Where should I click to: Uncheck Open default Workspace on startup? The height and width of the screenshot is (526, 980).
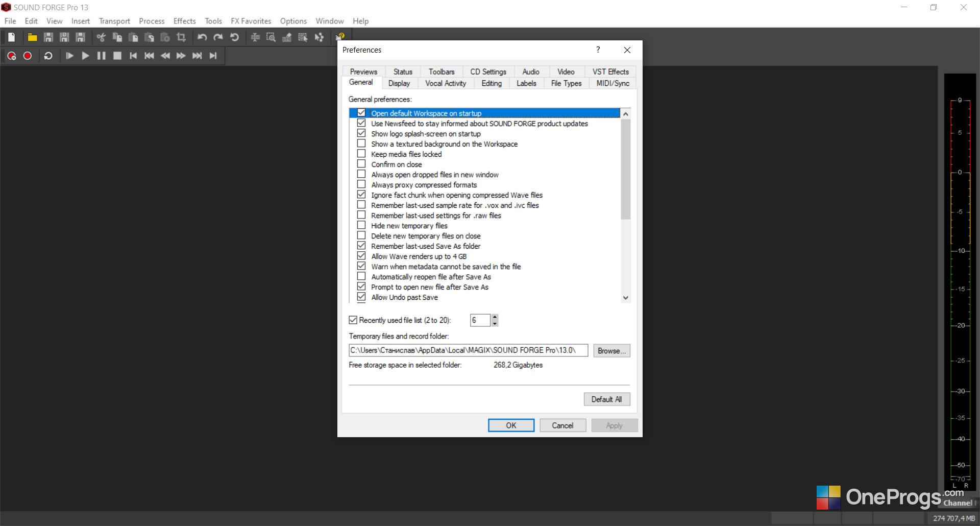pyautogui.click(x=361, y=113)
